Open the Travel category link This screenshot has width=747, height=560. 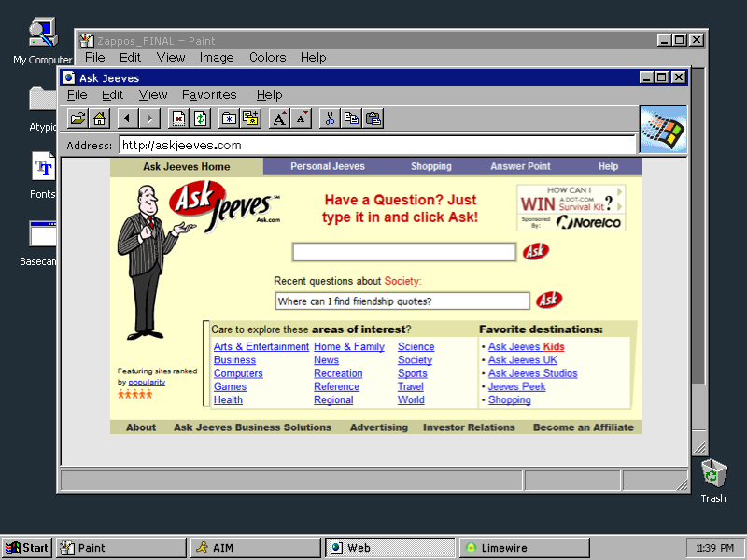(410, 386)
